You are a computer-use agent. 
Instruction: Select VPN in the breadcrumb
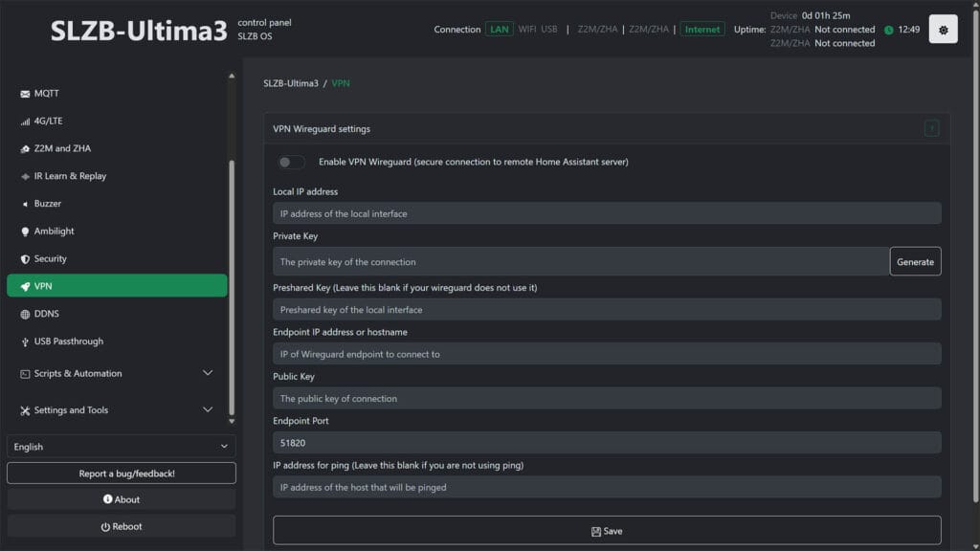click(338, 84)
